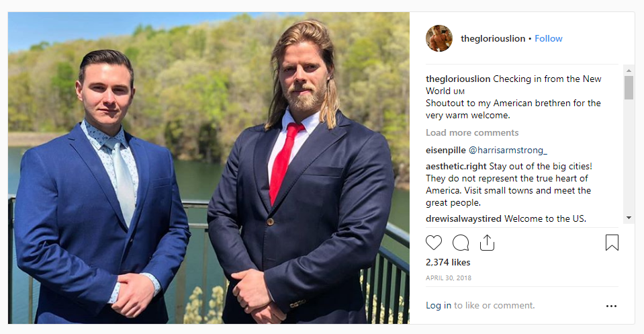This screenshot has width=644, height=334.
Task: Click the comments scrollbar thumb
Action: pos(629,87)
